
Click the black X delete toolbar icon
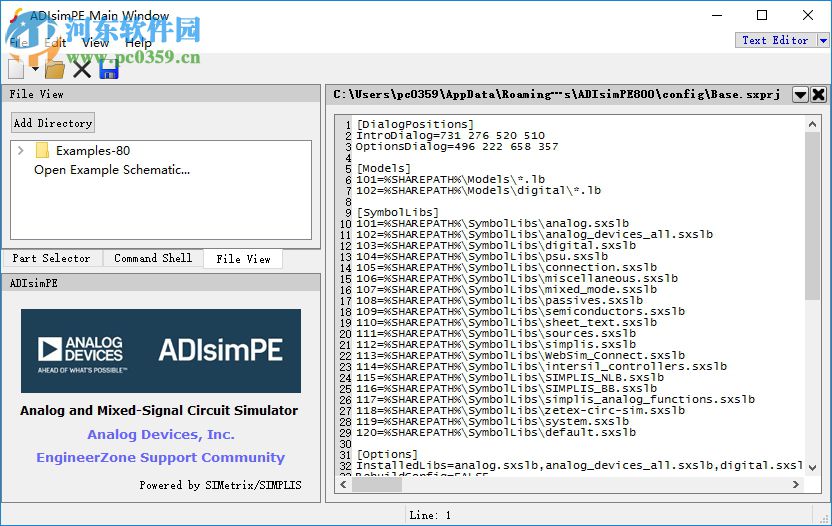[x=82, y=69]
